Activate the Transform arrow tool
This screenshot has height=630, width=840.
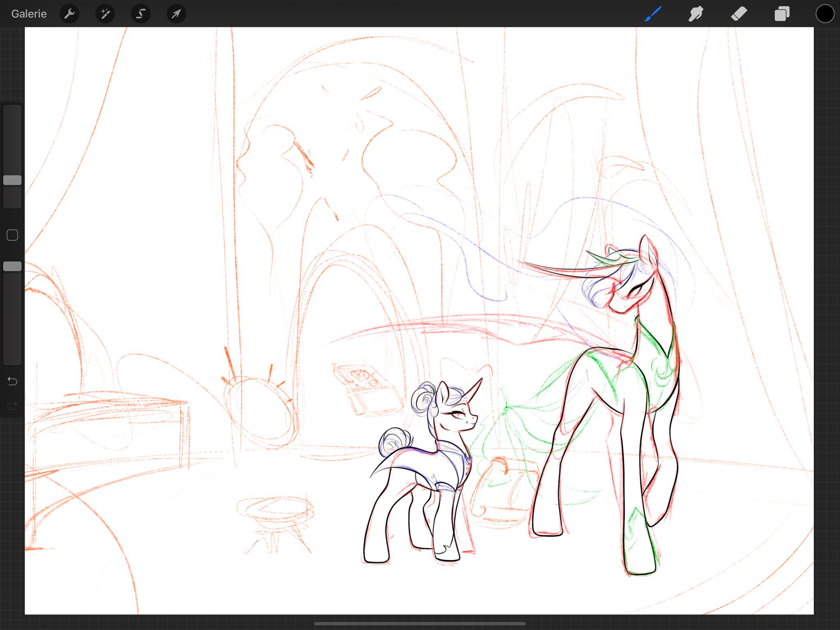pos(176,14)
